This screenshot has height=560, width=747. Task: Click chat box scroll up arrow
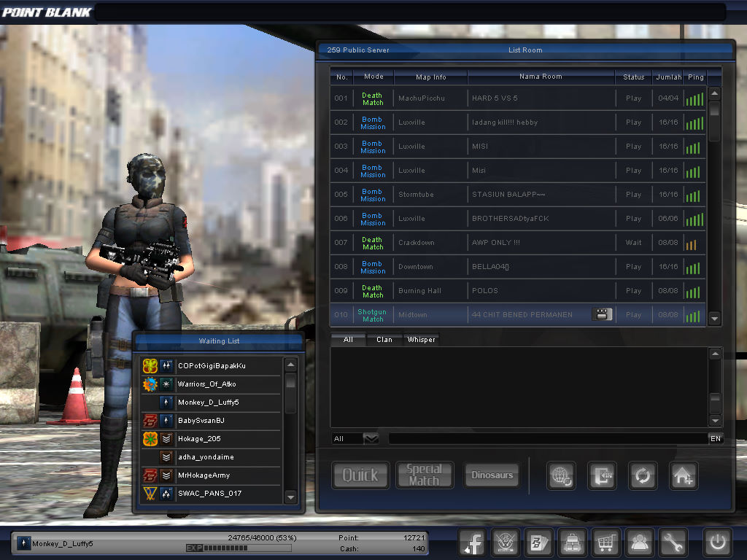click(715, 354)
